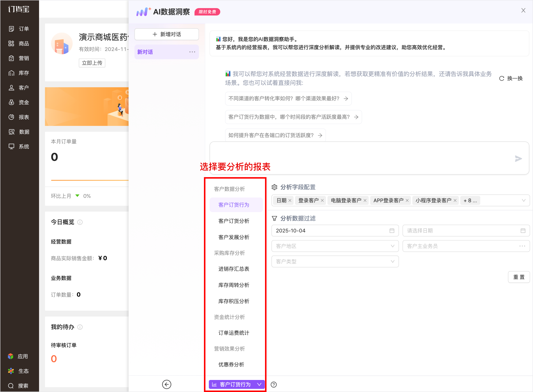Click the back arrow circle icon
533x392 pixels.
167,384
